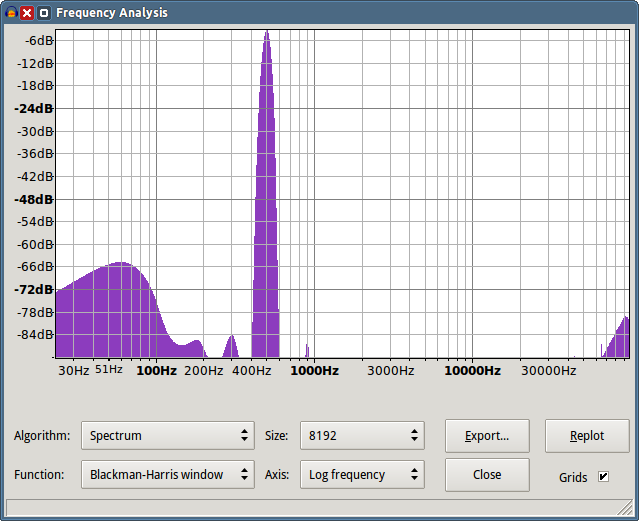Click the -72dB axis label
Screen dimensions: 639x521
click(33, 289)
